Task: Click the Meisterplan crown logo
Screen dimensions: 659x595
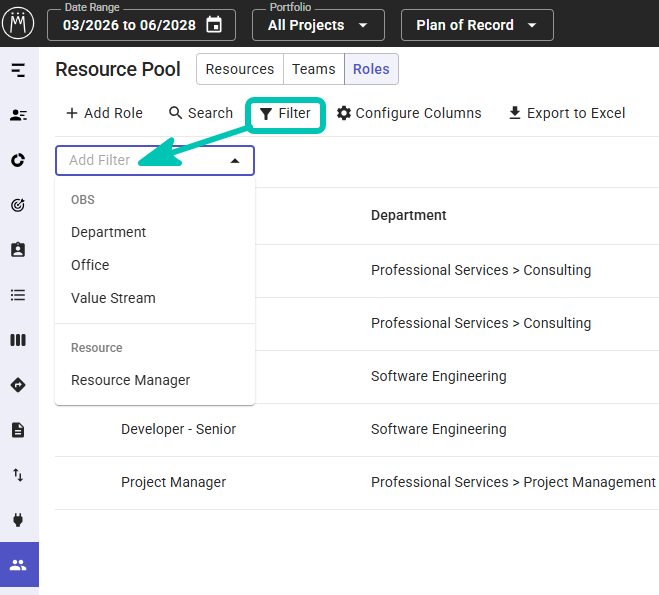Action: tap(18, 24)
